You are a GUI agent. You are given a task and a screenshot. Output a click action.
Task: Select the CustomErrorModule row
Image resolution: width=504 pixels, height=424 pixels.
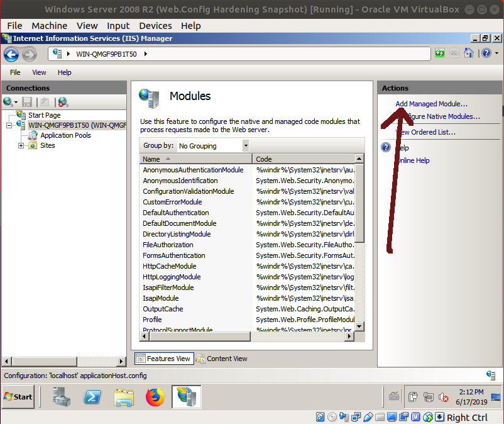247,202
